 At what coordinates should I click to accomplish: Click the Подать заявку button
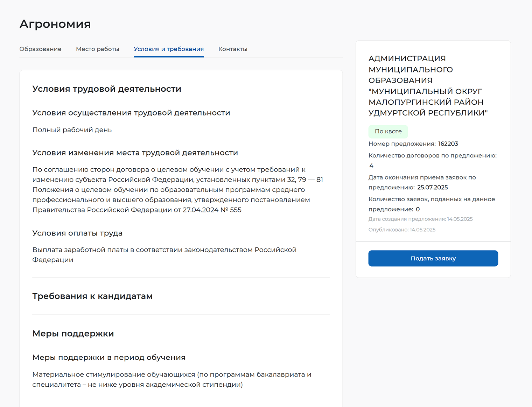[x=433, y=258]
